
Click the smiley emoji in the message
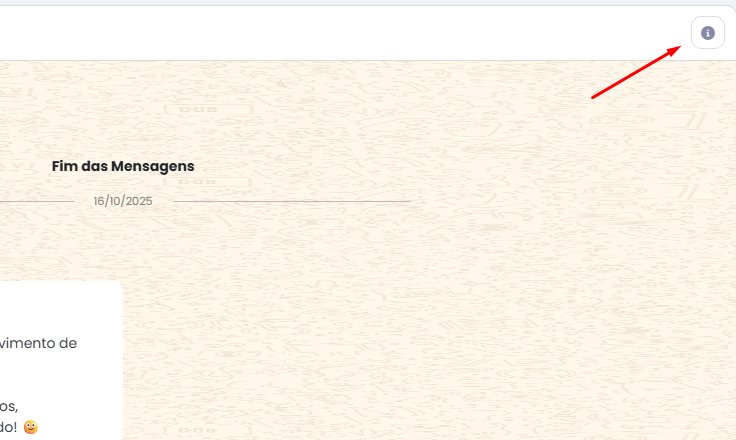[x=31, y=427]
